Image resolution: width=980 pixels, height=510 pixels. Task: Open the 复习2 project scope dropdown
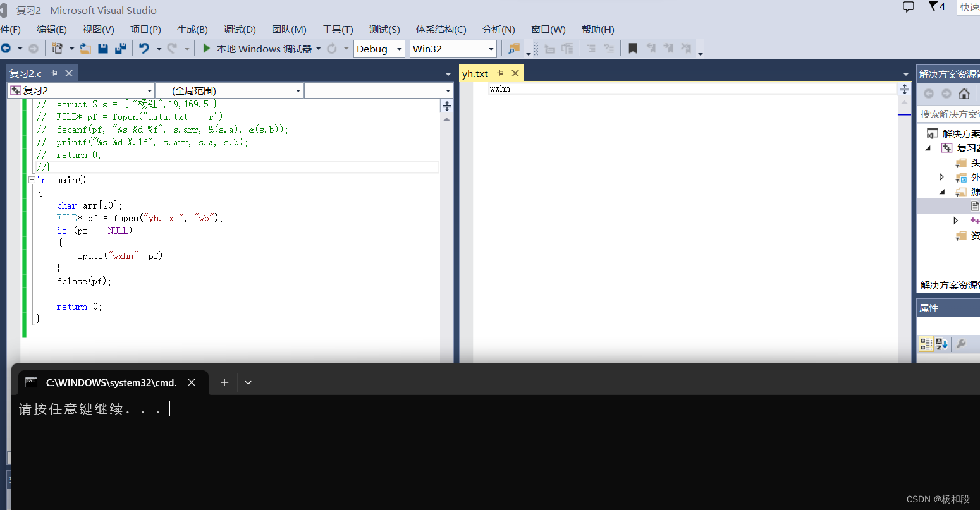(81, 91)
